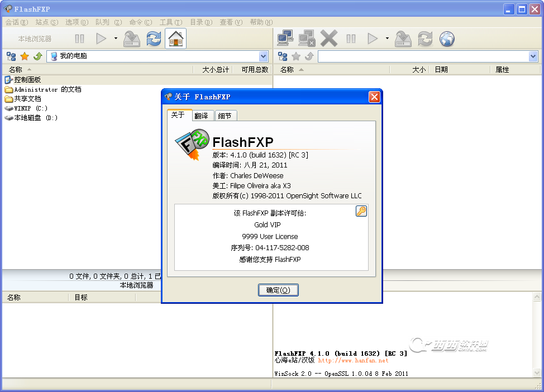Screen dimensions: 544x392
Task: Click remote pane favorites star icon
Action: pyautogui.click(x=296, y=56)
